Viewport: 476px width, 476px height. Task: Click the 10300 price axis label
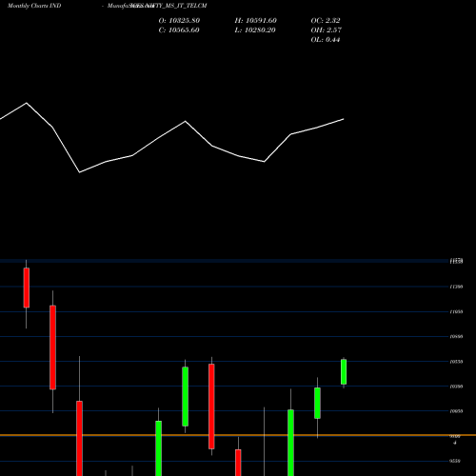[x=456, y=387]
